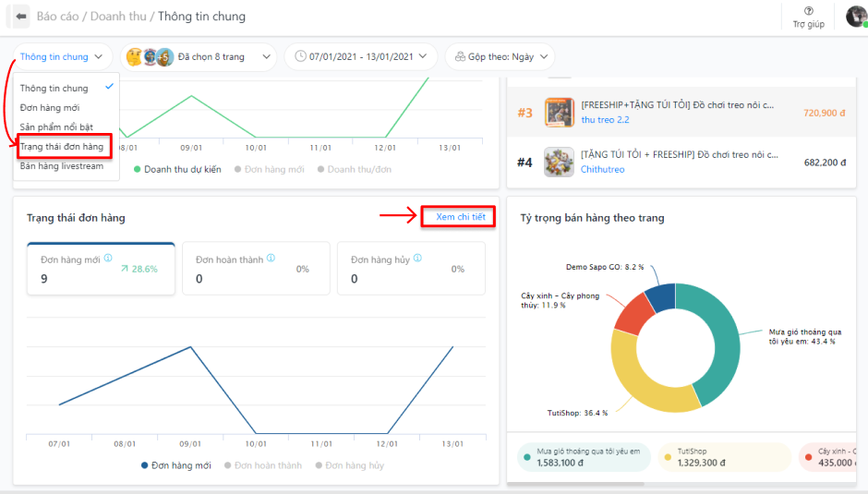868x494 pixels.
Task: Click the TutiShop 1,329,300 đ legend chip
Action: pos(725,457)
